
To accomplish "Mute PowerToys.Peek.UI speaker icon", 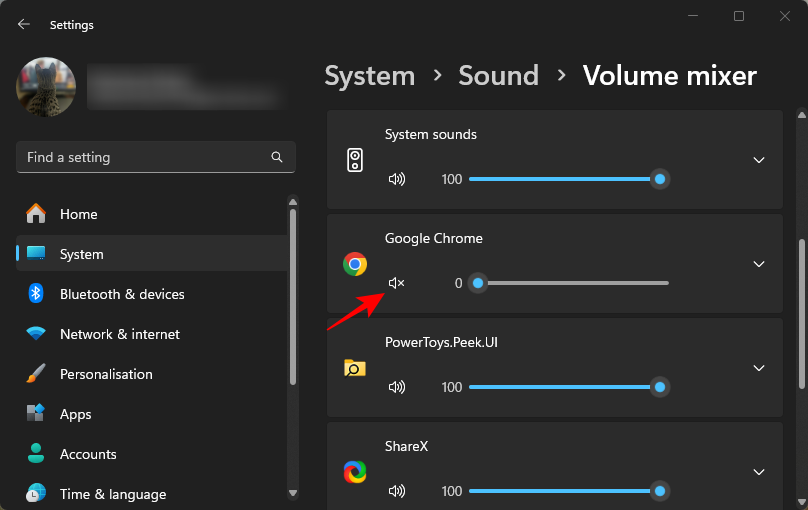I will 397,387.
